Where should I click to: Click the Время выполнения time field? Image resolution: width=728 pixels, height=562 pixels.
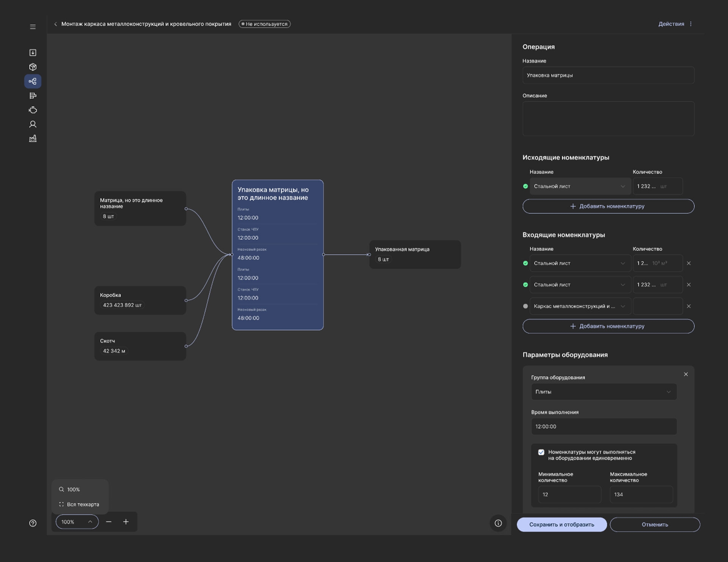(x=604, y=427)
